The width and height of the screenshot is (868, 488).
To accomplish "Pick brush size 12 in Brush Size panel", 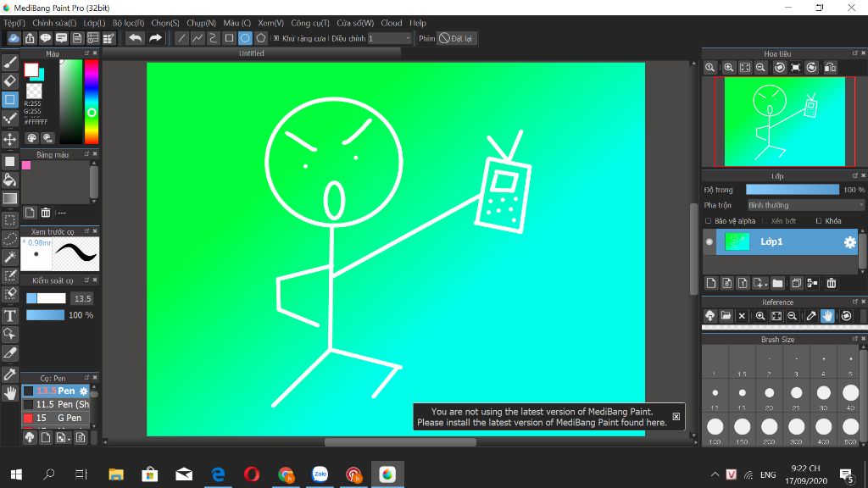I will (715, 396).
